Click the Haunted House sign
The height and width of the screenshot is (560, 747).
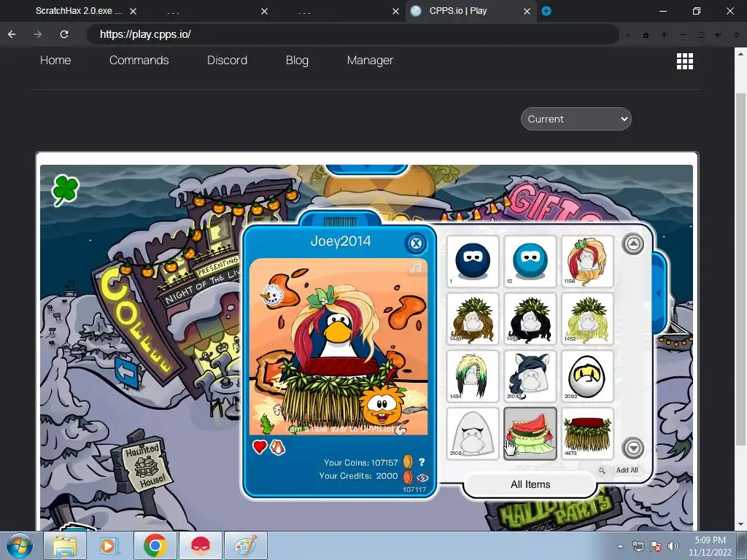coord(144,466)
